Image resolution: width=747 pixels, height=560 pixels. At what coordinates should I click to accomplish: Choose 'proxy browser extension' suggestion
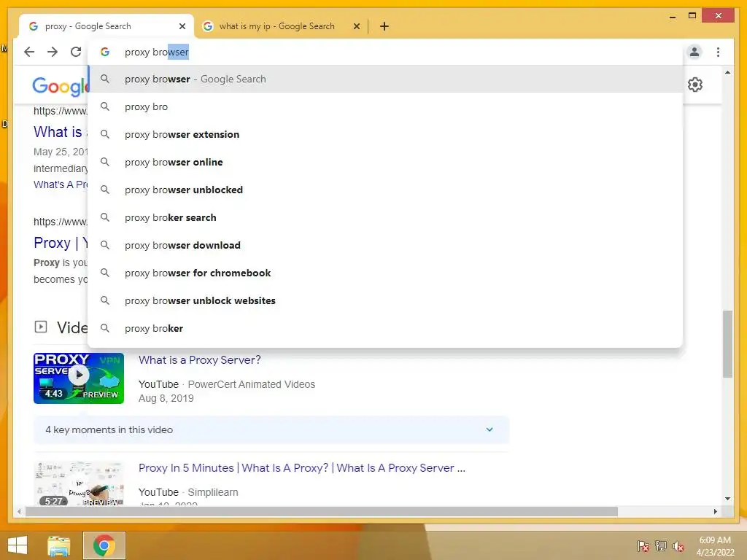(385, 134)
